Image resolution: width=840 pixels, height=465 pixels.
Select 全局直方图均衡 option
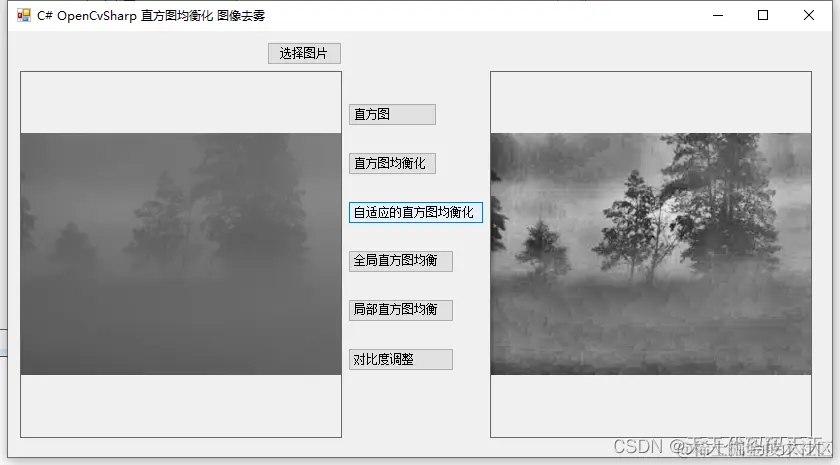(401, 261)
